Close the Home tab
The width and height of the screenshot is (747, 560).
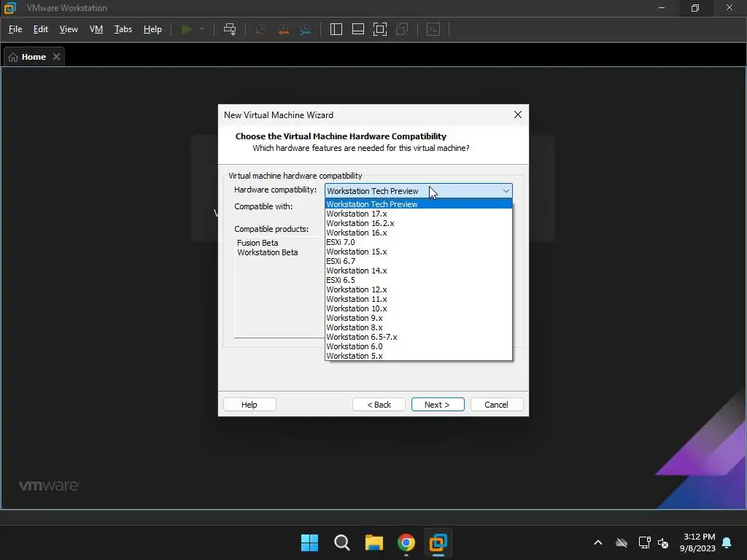pos(56,57)
